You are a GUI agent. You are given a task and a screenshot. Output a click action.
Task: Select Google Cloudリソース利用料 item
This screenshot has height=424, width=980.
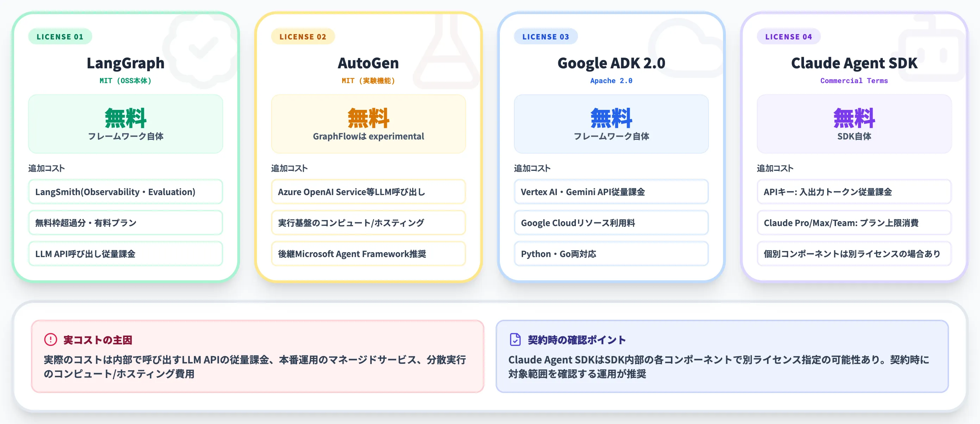click(611, 223)
